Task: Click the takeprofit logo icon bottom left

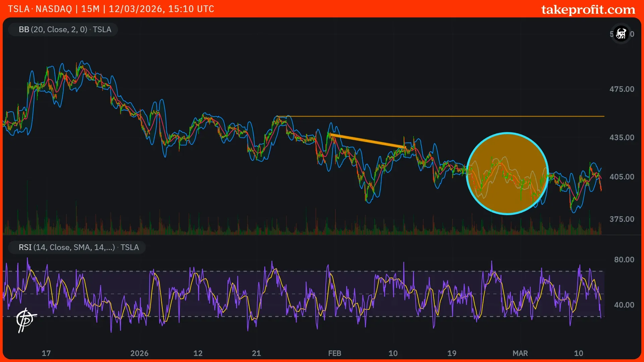Action: 25,320
